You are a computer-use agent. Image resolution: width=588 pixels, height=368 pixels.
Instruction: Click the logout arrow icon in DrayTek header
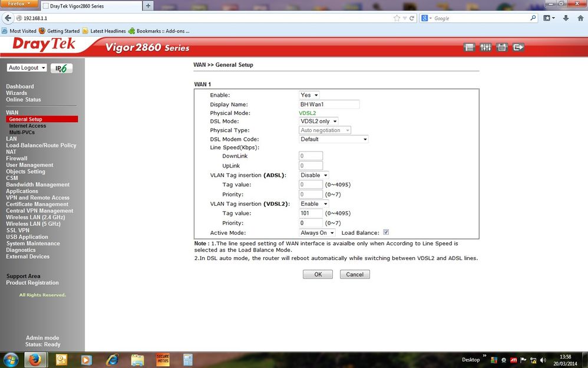click(518, 47)
